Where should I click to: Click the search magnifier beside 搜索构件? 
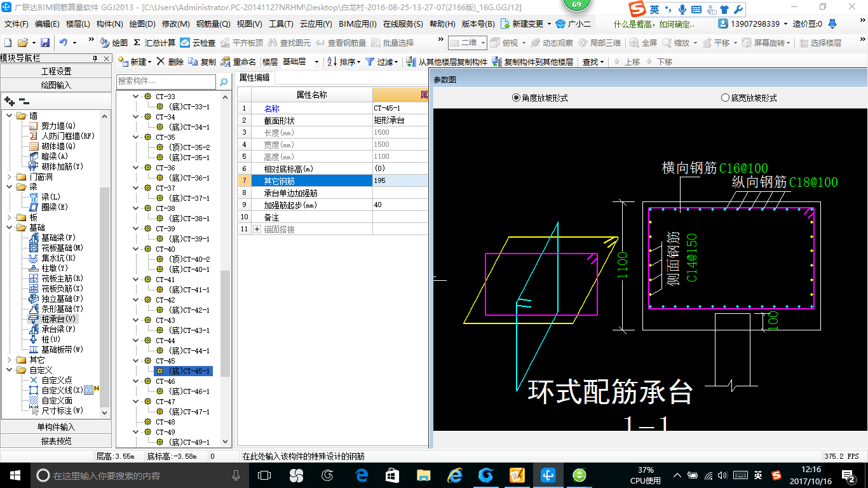click(x=224, y=81)
